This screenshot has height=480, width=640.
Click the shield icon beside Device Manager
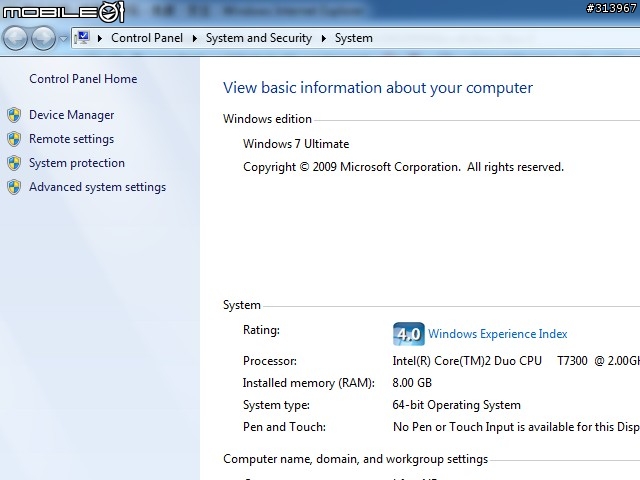coord(14,115)
